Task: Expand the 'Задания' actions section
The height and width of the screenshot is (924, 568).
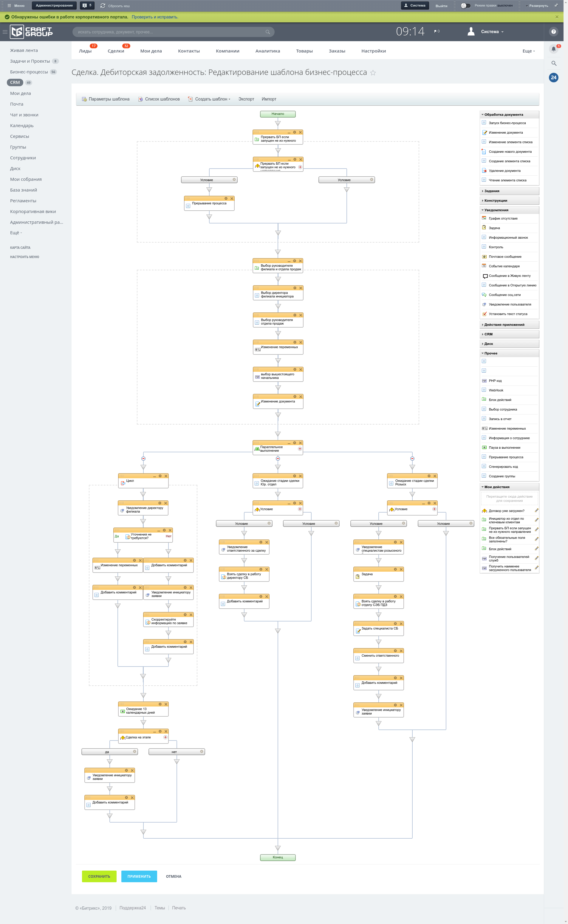Action: (492, 191)
